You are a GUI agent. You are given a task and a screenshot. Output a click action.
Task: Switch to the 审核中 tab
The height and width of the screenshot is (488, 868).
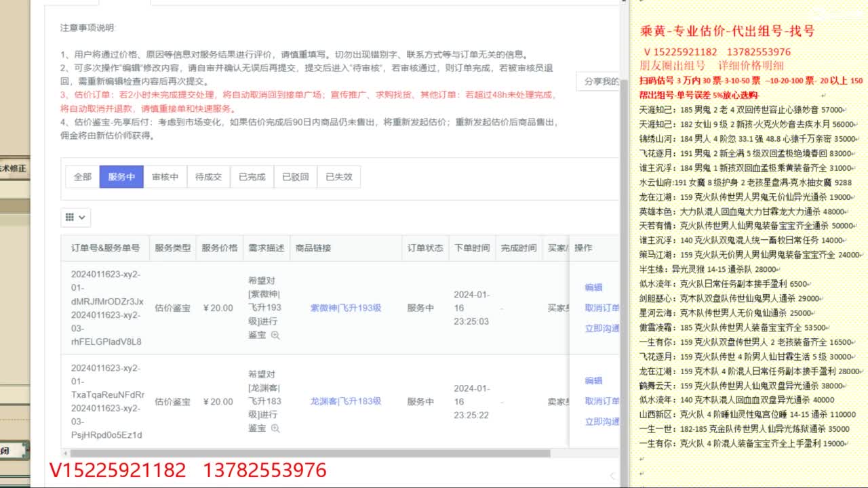tap(165, 177)
